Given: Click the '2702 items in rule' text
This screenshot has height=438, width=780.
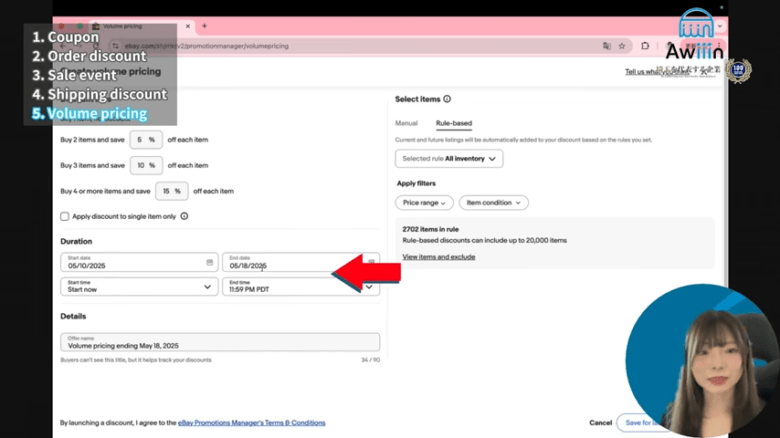Looking at the screenshot, I should pyautogui.click(x=430, y=229).
